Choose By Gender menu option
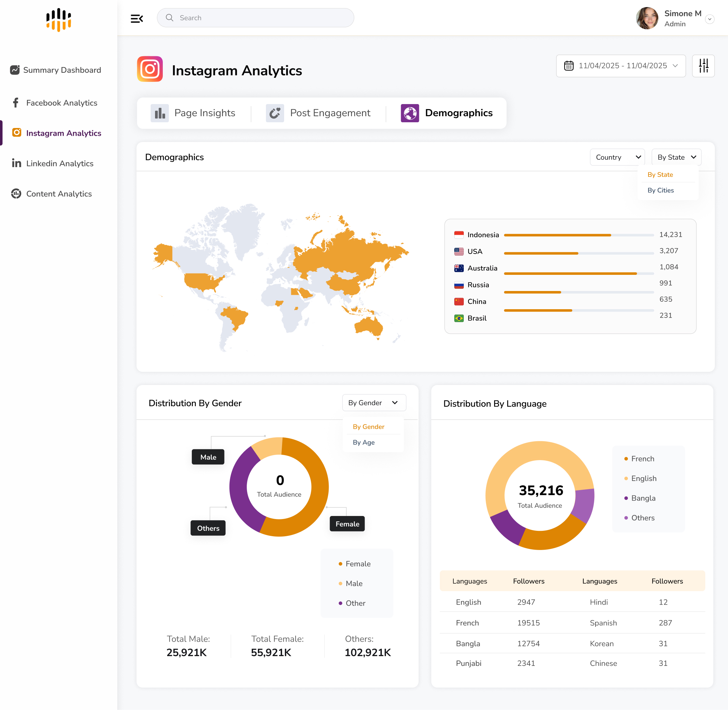The width and height of the screenshot is (728, 710). (x=368, y=427)
